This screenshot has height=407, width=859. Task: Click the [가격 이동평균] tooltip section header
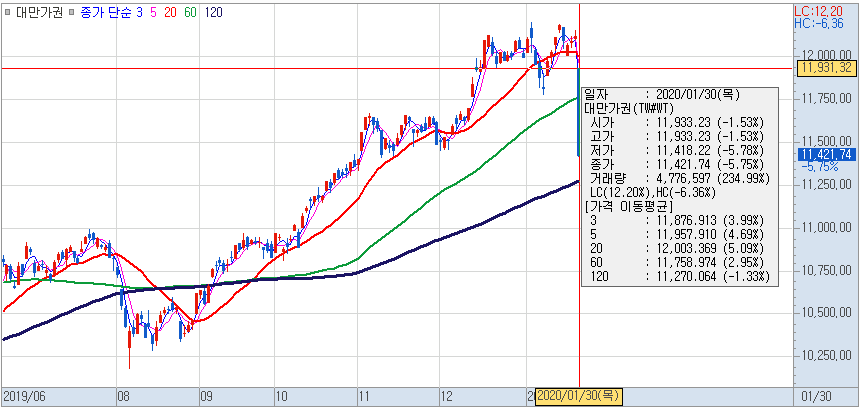point(629,207)
